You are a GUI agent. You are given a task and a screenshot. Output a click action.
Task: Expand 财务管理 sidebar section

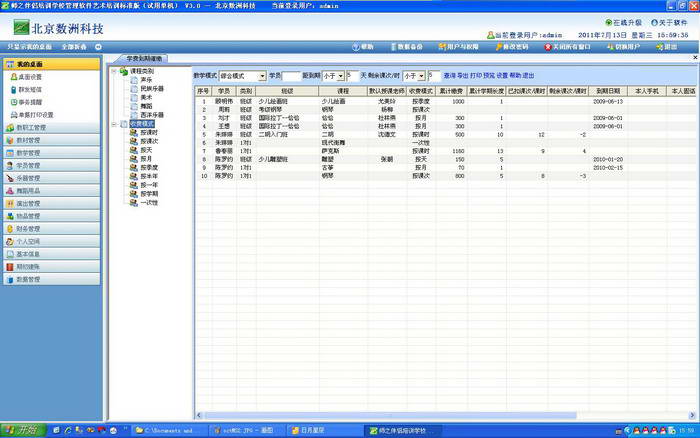[x=52, y=229]
